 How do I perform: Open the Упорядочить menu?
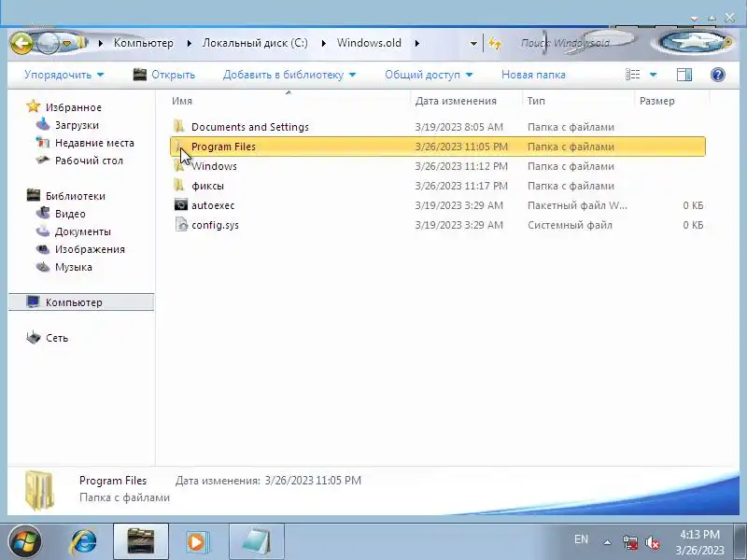63,75
